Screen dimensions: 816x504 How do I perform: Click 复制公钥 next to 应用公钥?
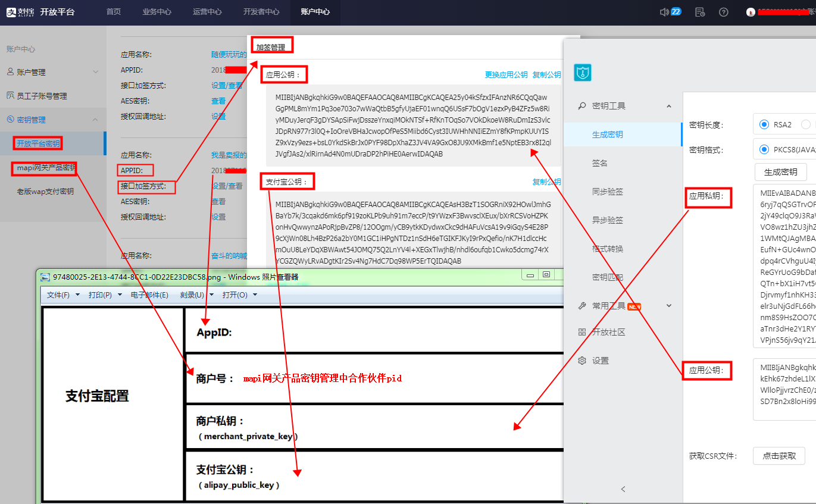point(546,75)
